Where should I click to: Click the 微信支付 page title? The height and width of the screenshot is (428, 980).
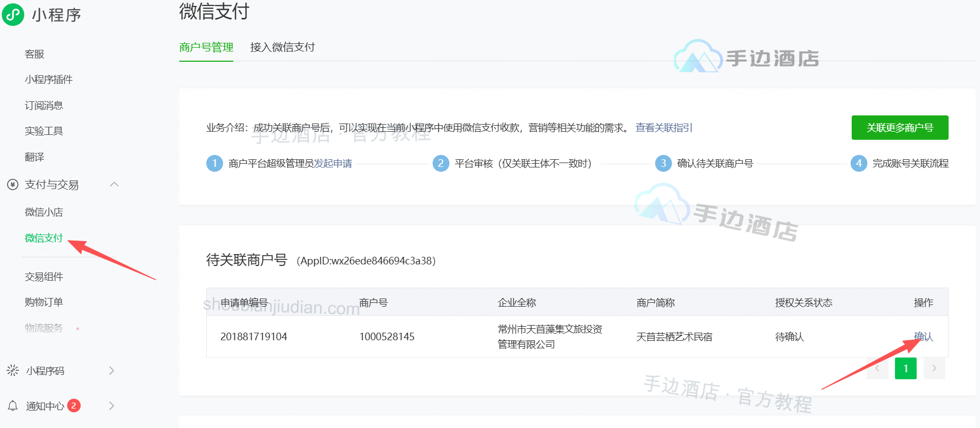(214, 11)
